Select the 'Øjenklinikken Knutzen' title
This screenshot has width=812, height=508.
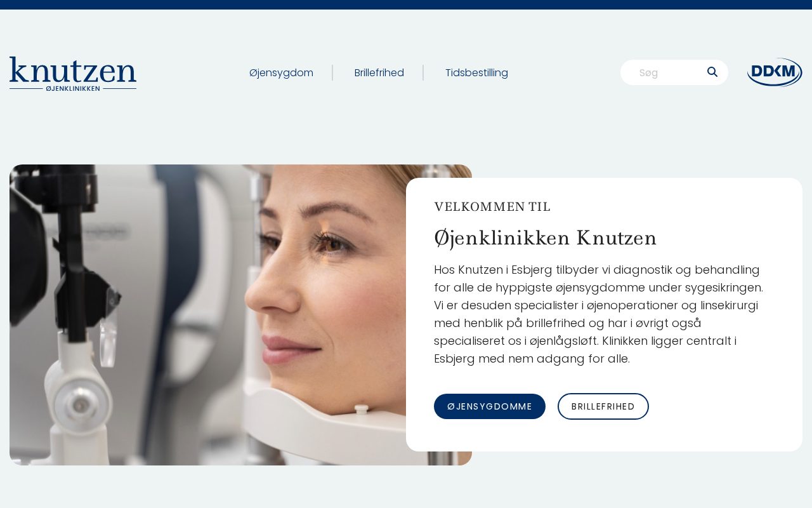(546, 238)
